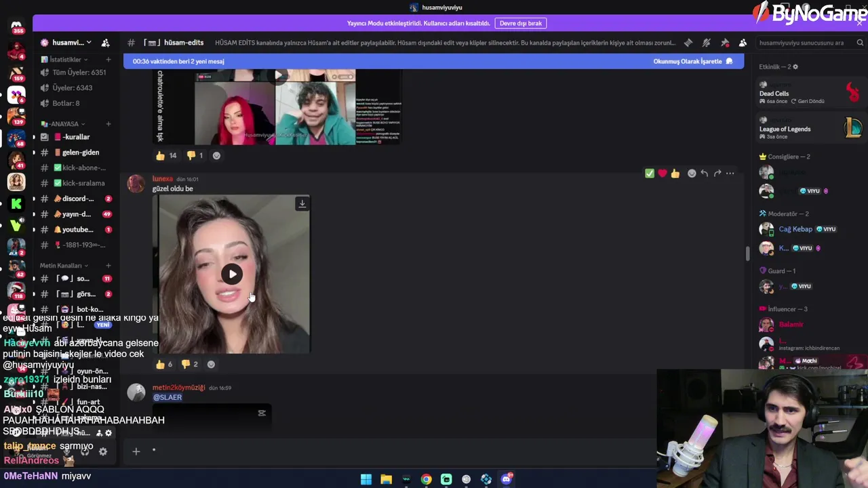868x488 pixels.
Task: Toggle thumbs down reaction showing 2
Action: click(190, 364)
